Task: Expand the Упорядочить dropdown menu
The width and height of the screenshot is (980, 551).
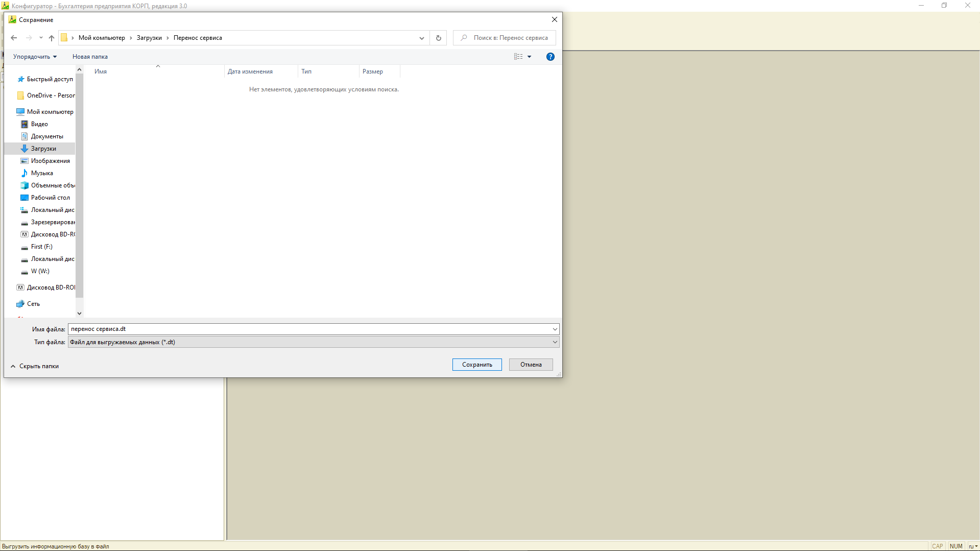Action: (x=35, y=57)
